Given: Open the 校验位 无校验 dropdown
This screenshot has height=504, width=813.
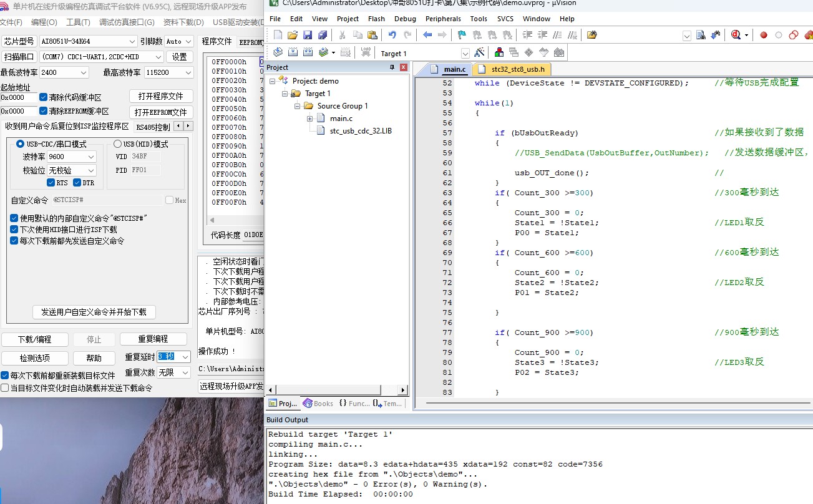Looking at the screenshot, I should click(72, 170).
